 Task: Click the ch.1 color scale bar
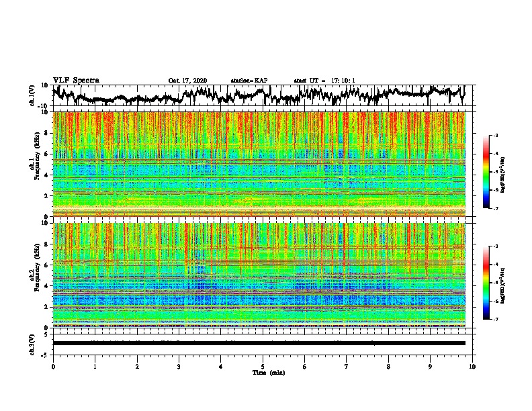click(x=486, y=172)
